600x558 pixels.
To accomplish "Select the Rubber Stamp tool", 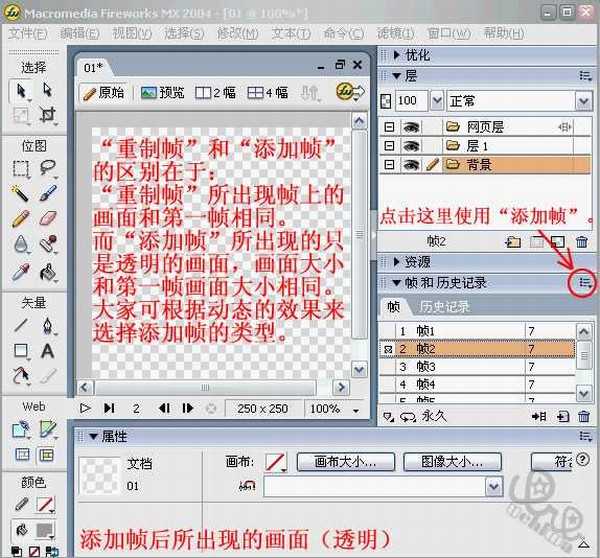I will (x=47, y=244).
